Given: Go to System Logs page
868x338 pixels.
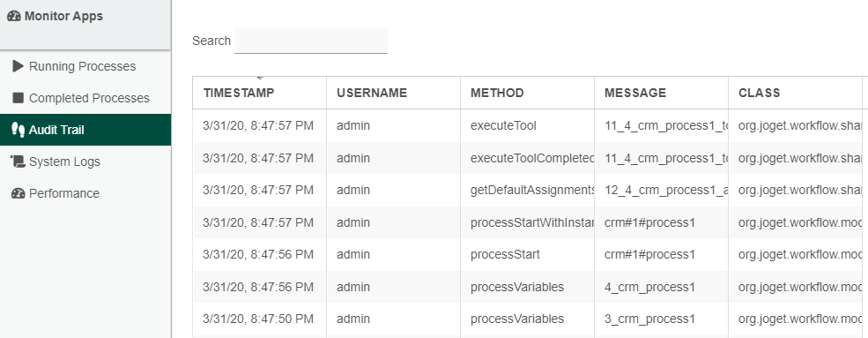Looking at the screenshot, I should (x=85, y=161).
